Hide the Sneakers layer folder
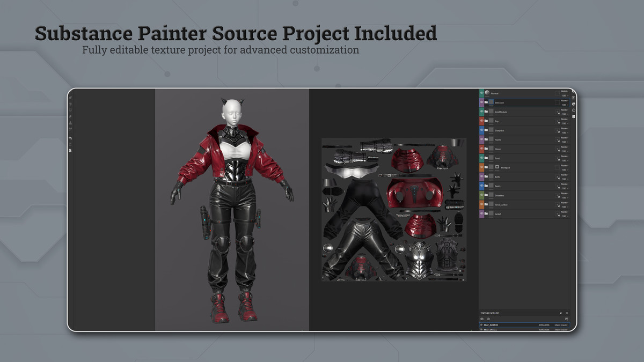This screenshot has width=644, height=362. 481,195
